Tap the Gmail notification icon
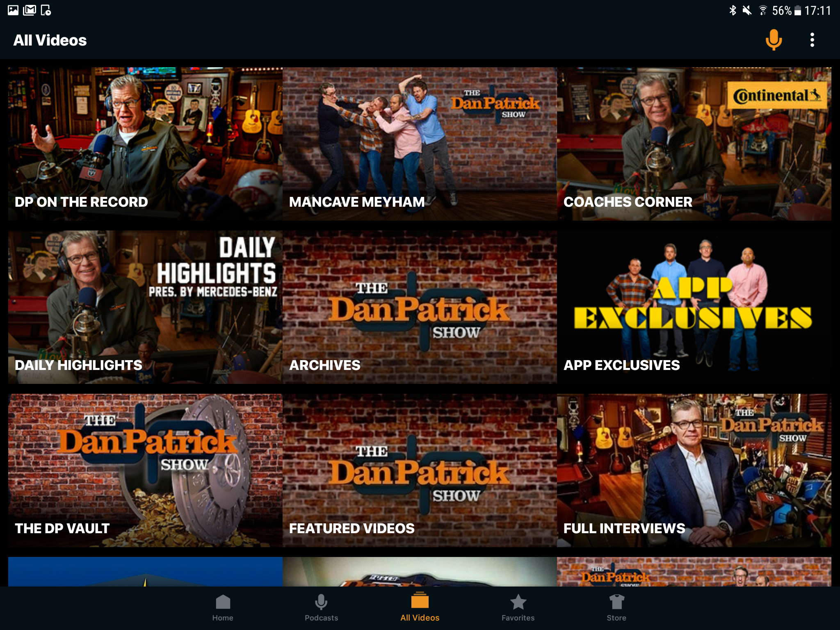840x630 pixels. (30, 10)
